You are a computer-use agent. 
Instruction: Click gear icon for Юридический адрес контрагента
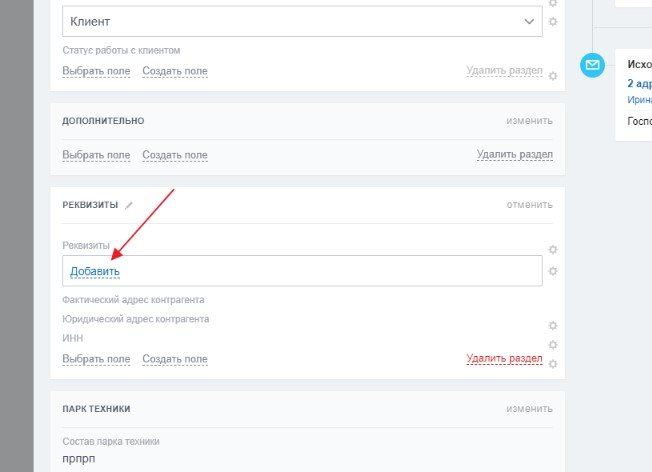[553, 325]
